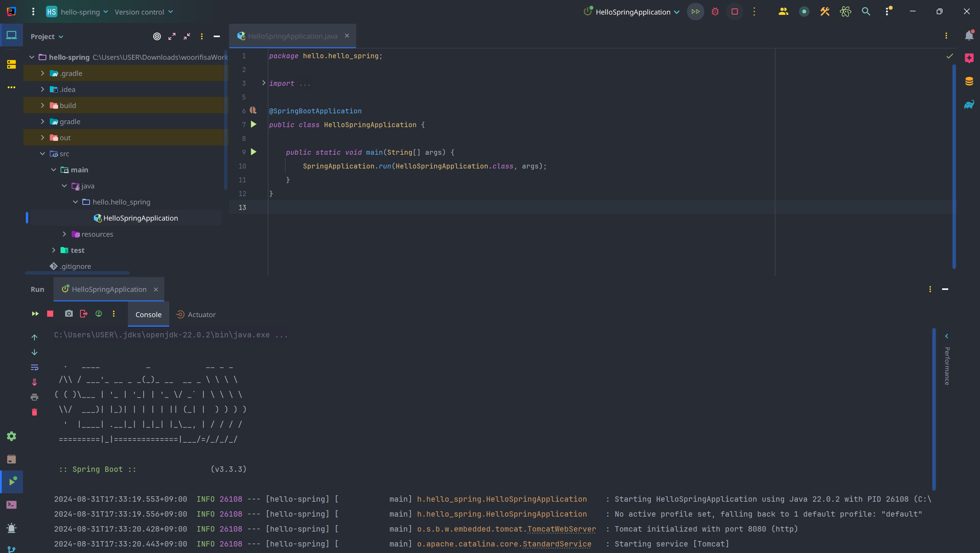This screenshot has width=980, height=553.
Task: Open the Gradle tool window
Action: [x=969, y=104]
